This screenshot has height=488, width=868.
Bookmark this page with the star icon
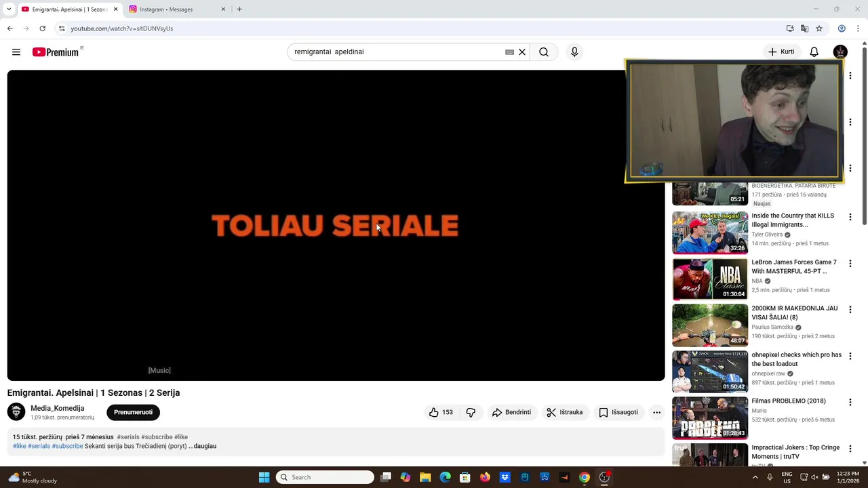819,28
